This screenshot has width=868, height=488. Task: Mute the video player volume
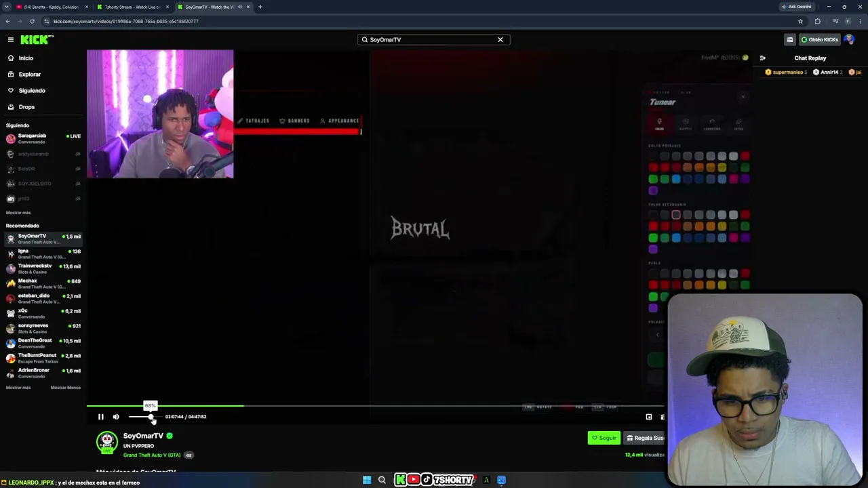116,417
